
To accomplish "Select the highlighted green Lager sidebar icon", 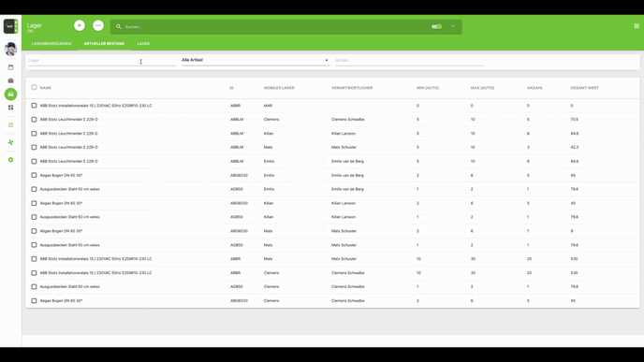I will [10, 94].
